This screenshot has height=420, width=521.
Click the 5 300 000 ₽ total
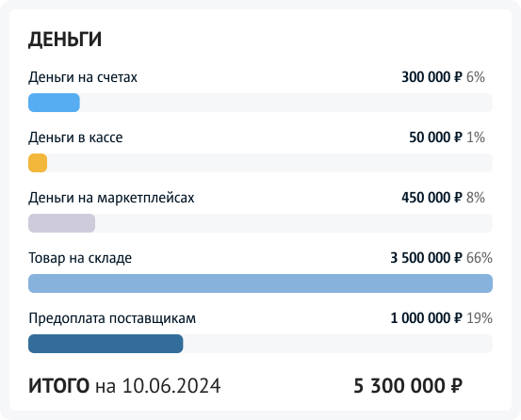(x=408, y=386)
